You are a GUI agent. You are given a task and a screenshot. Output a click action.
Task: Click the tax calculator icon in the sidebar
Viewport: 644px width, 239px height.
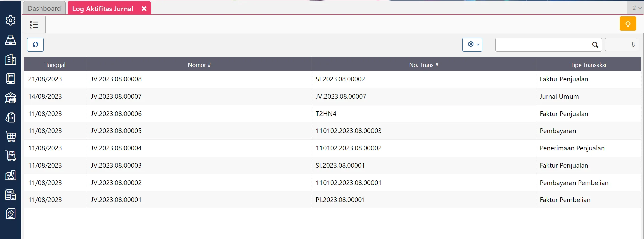(10, 195)
